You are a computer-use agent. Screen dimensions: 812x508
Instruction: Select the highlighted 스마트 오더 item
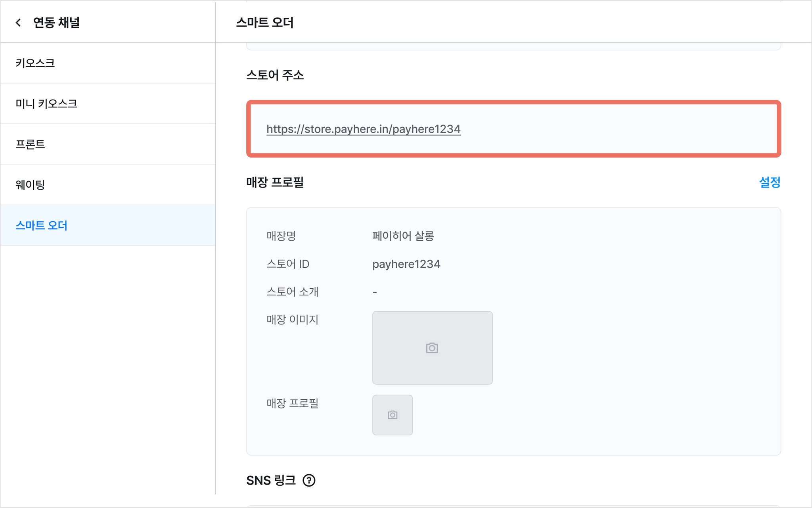point(108,225)
